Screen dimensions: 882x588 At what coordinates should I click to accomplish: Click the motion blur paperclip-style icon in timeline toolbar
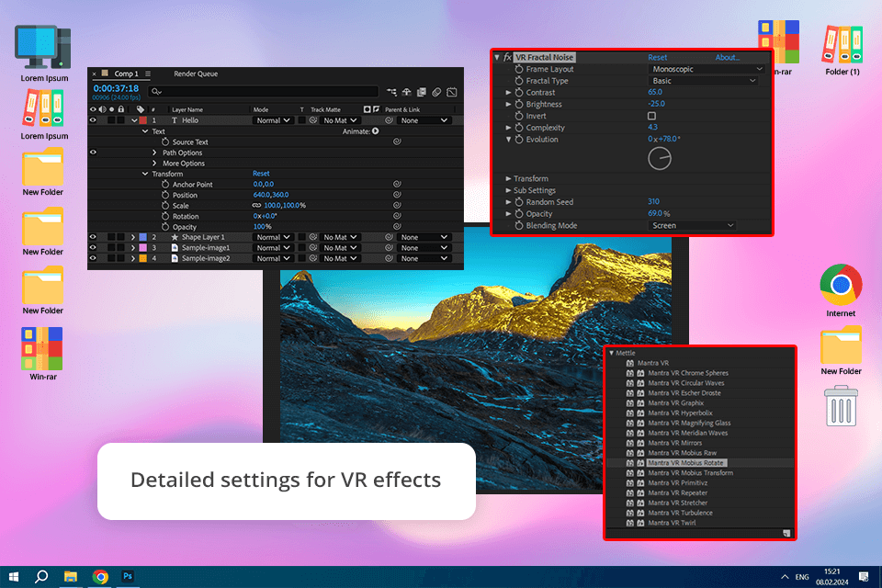[x=436, y=92]
